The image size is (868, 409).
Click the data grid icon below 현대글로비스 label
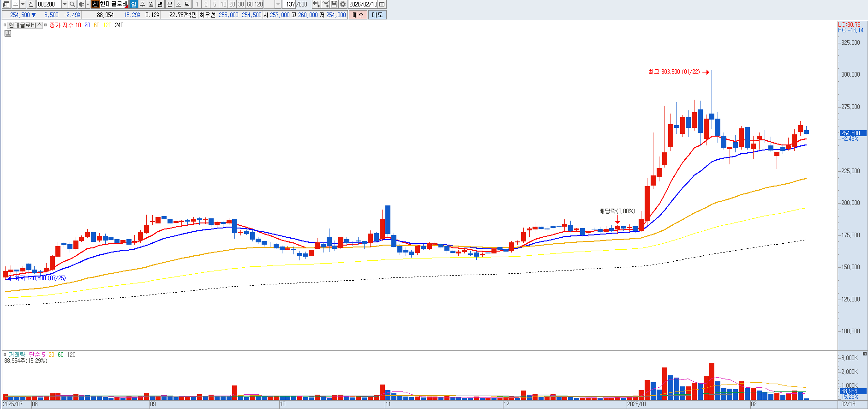(x=8, y=33)
